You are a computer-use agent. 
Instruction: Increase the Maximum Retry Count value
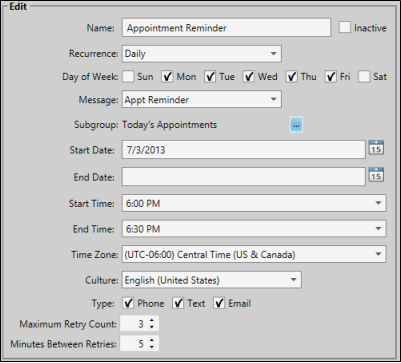152,321
